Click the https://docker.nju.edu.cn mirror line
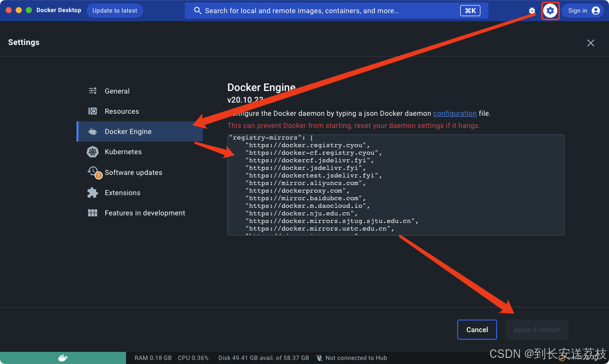This screenshot has height=364, width=609. [x=302, y=213]
